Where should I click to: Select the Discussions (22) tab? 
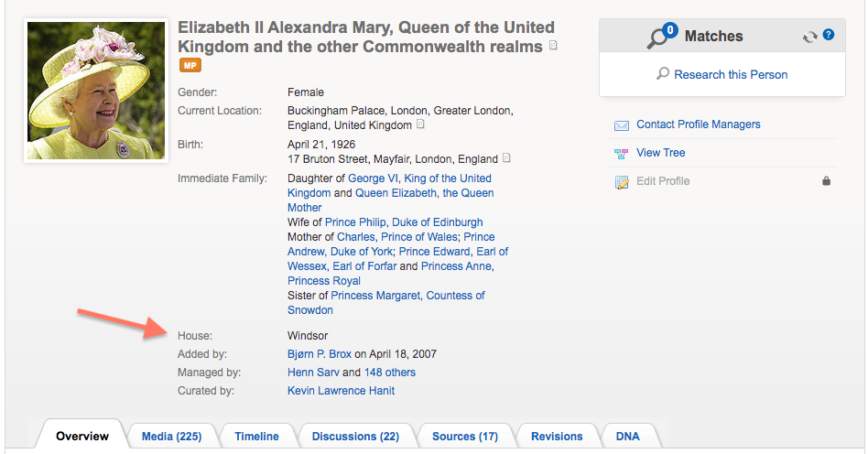pyautogui.click(x=355, y=437)
